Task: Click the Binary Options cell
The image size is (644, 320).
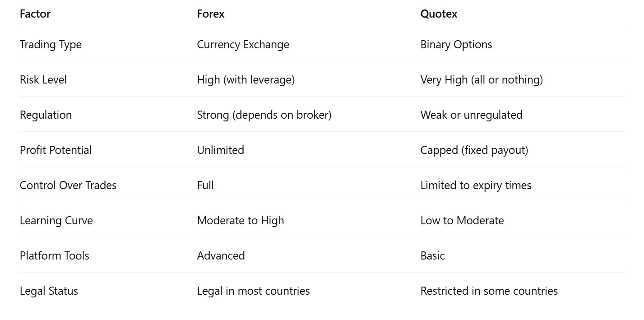Action: (456, 45)
